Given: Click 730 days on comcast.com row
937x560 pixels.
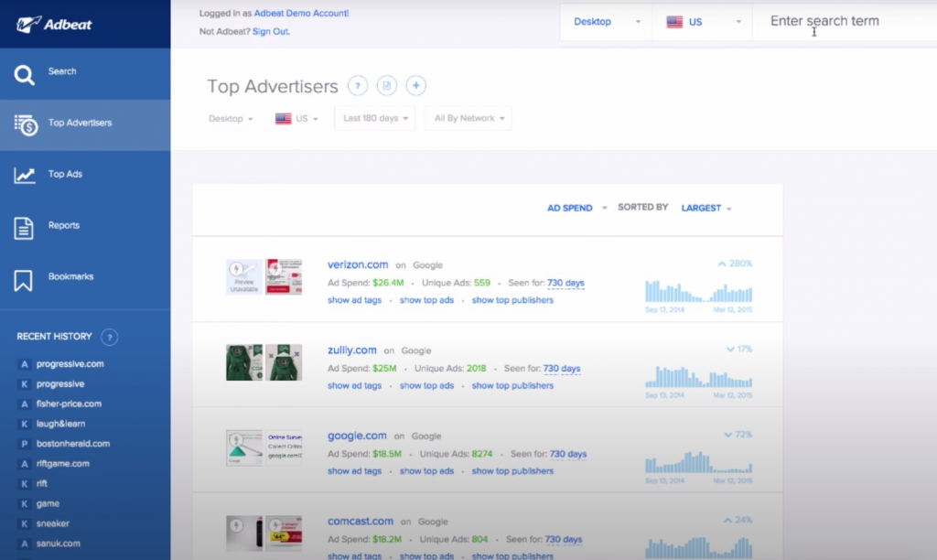Looking at the screenshot, I should 564,539.
